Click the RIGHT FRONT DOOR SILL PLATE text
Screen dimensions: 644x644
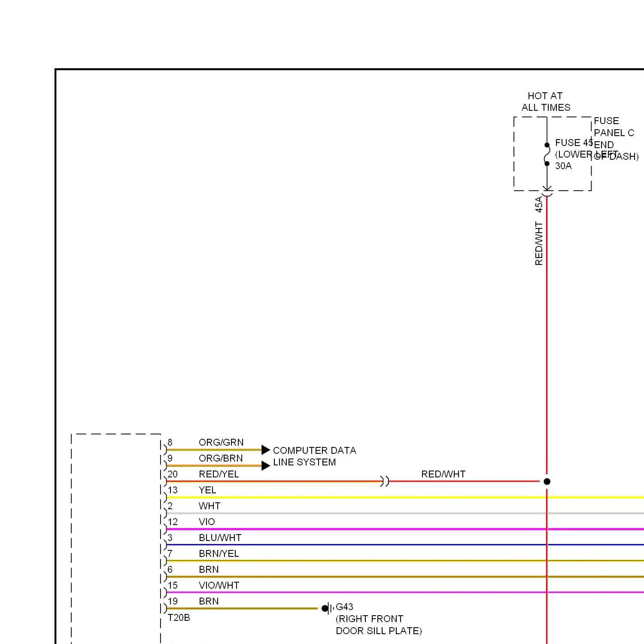(x=379, y=625)
